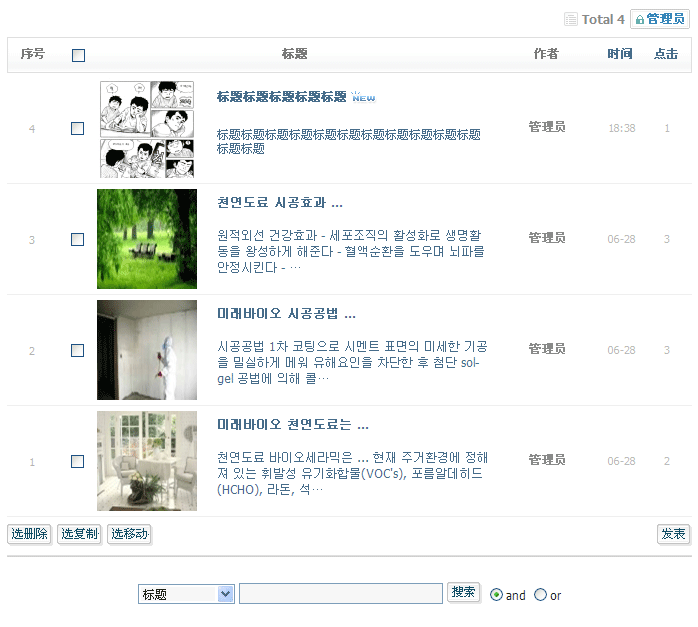Click the excerpt starting 천연도료 바이오세라믹은

click(x=352, y=473)
